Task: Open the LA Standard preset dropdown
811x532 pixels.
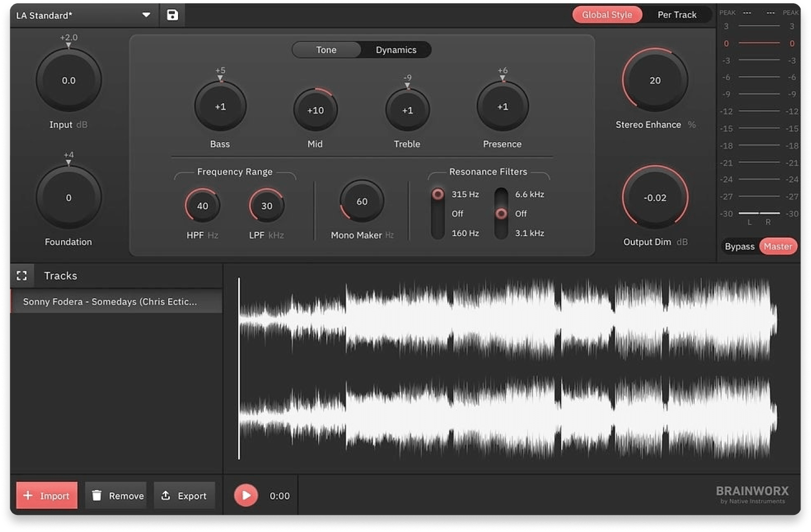Action: tap(146, 15)
